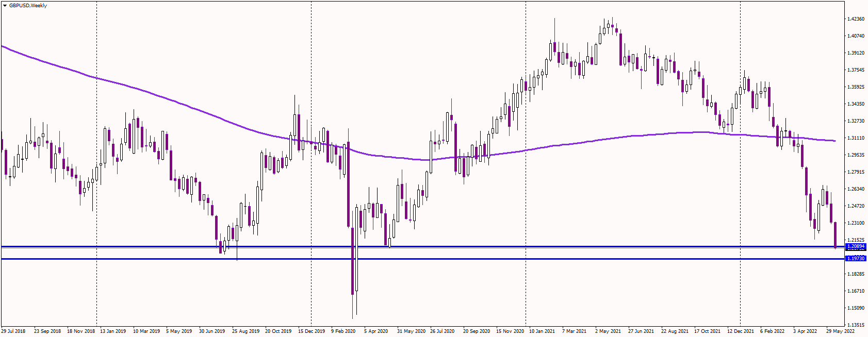Click the 1.34350 price axis label
Image resolution: width=868 pixels, height=337 pixels.
click(856, 104)
